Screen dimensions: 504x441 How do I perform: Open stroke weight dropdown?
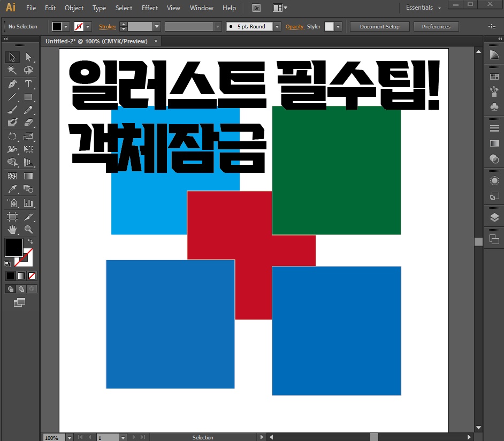[x=157, y=27]
